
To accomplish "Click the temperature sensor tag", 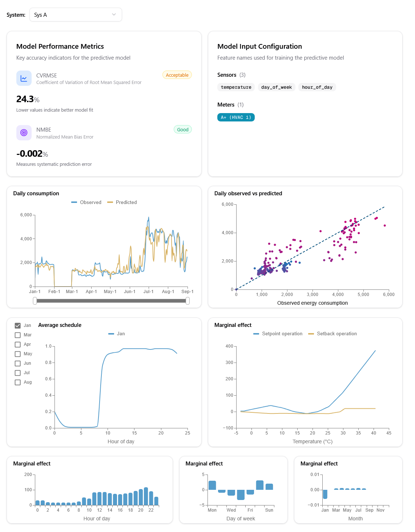I will [236, 87].
